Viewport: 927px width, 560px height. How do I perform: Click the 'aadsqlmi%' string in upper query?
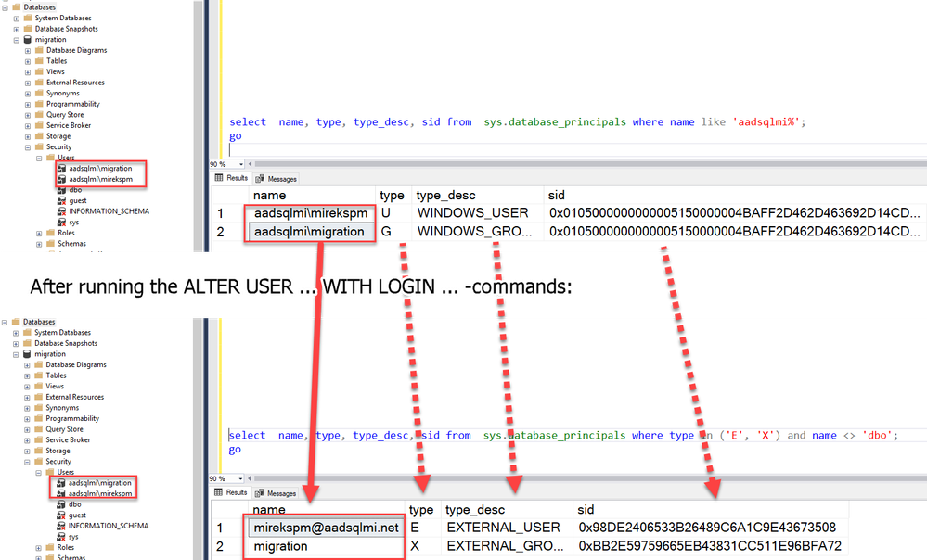[766, 122]
